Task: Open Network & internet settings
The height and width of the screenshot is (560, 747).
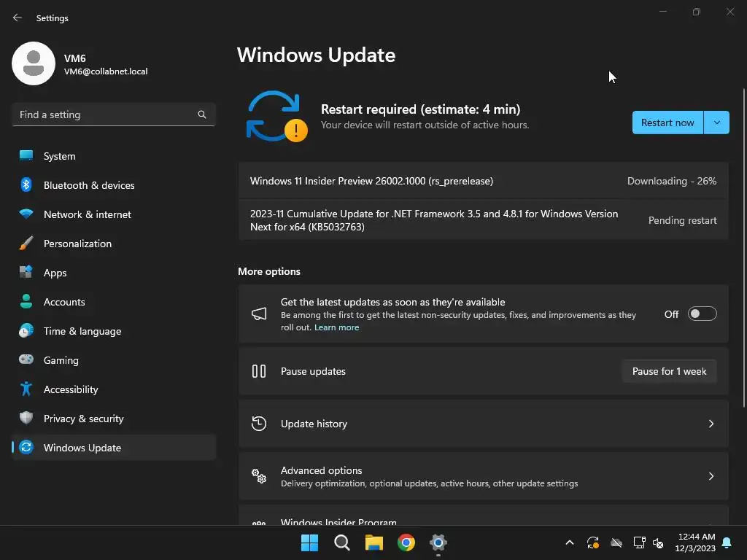Action: [114, 214]
